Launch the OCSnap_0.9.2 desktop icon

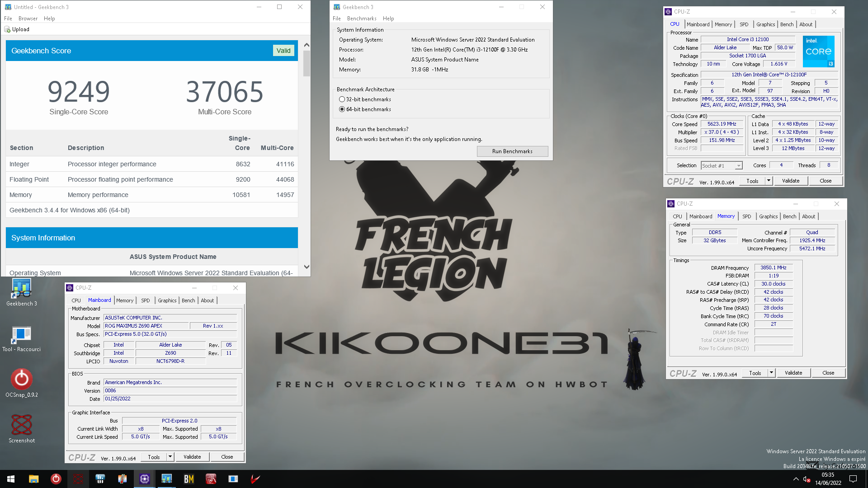point(21,383)
